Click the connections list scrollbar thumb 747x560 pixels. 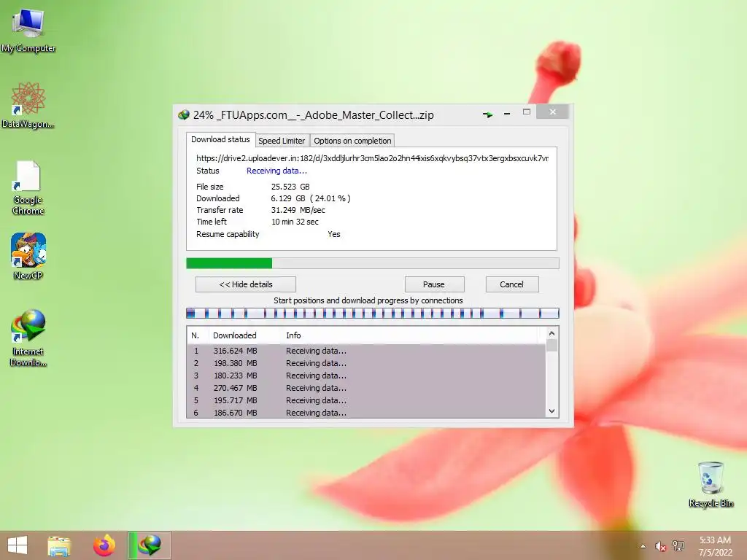point(551,345)
